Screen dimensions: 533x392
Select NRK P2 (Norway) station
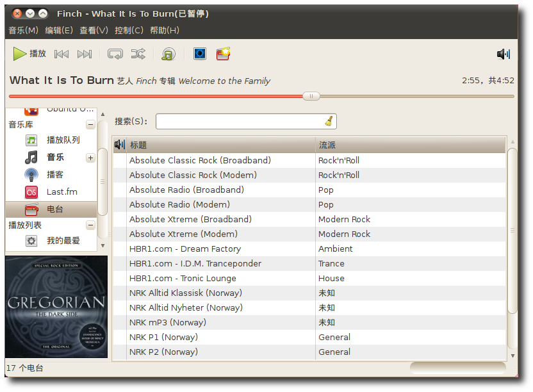tap(309, 352)
